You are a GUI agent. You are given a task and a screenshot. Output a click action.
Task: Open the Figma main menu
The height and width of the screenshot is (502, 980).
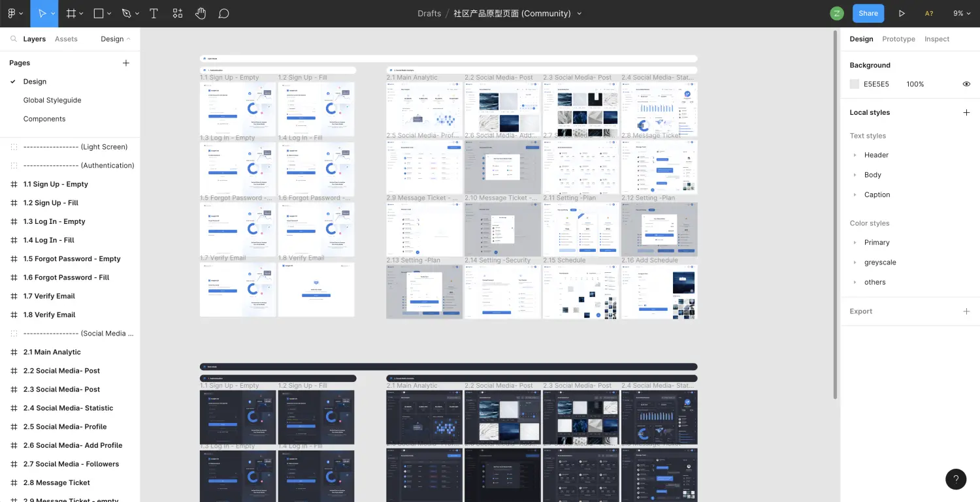tap(14, 13)
